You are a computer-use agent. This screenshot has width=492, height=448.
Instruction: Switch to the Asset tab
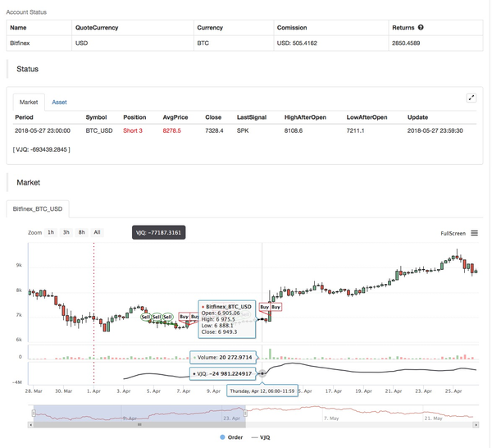60,103
